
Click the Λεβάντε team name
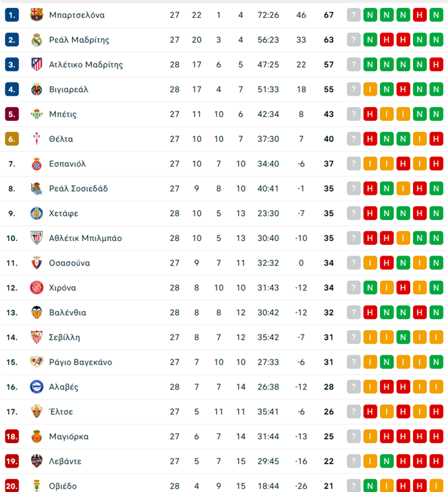click(65, 461)
